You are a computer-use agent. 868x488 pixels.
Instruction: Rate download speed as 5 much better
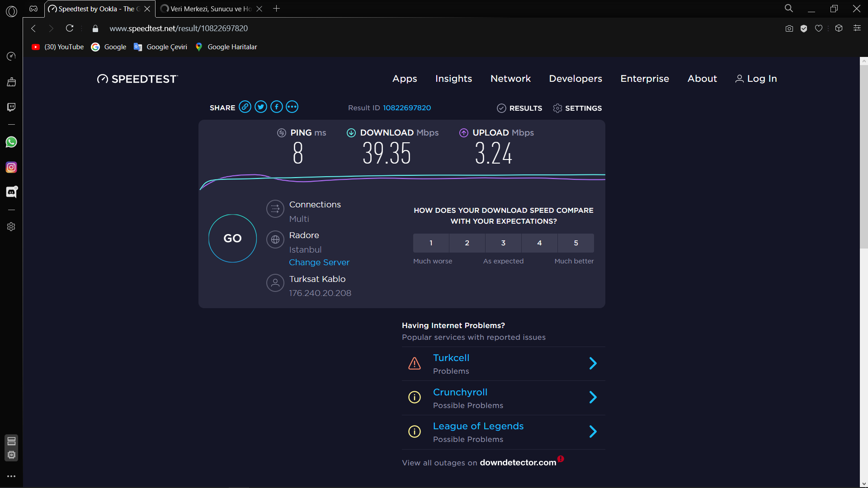[x=576, y=243]
